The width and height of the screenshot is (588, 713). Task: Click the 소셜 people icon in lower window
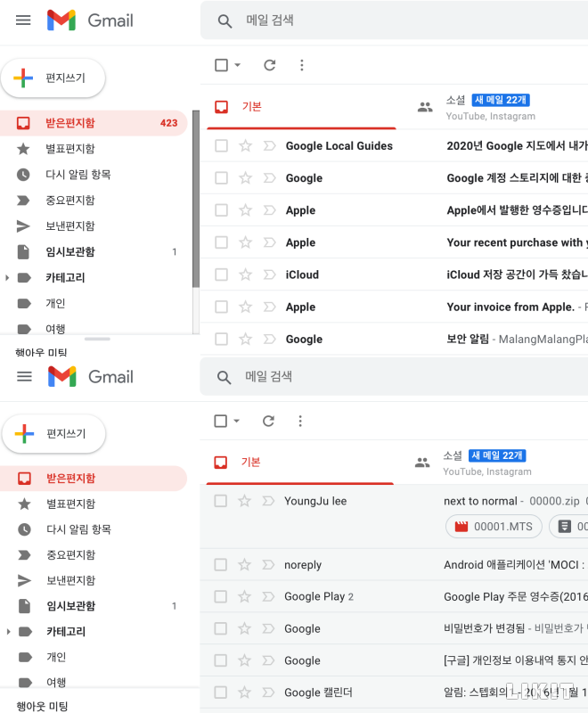[422, 463]
